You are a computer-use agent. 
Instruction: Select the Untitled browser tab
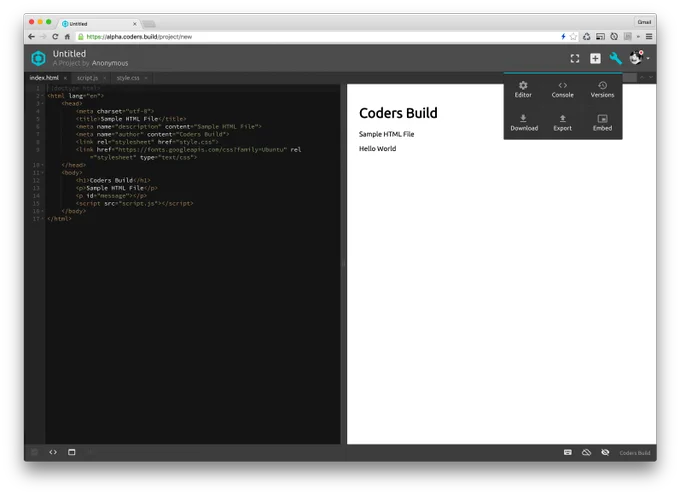pyautogui.click(x=98, y=23)
